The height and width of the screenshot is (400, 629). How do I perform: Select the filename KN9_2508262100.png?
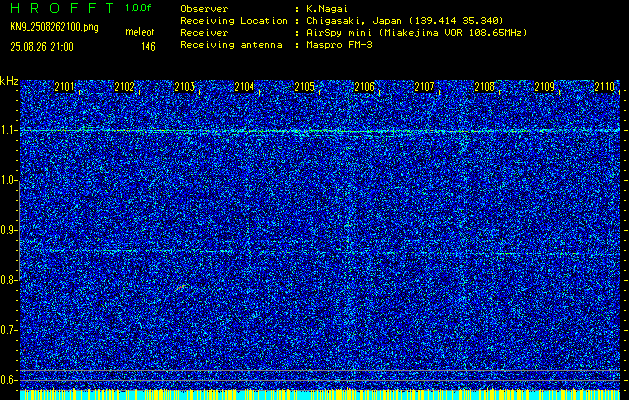tap(54, 27)
